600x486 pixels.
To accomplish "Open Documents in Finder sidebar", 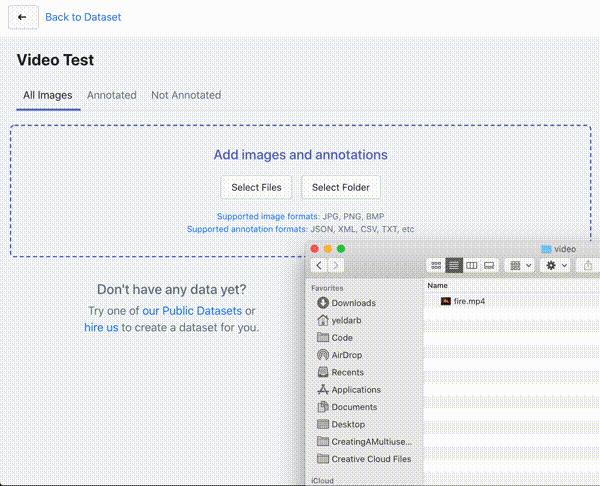I will pos(347,407).
